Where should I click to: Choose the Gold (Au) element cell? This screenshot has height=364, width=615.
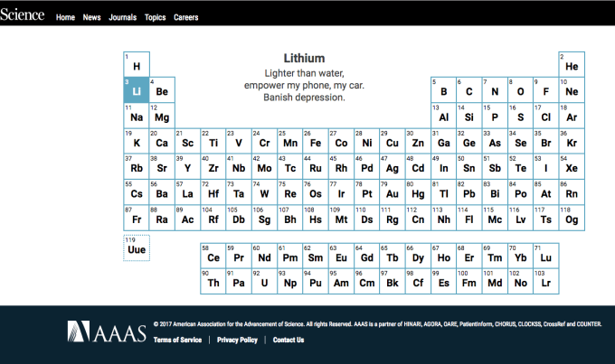[x=393, y=192]
